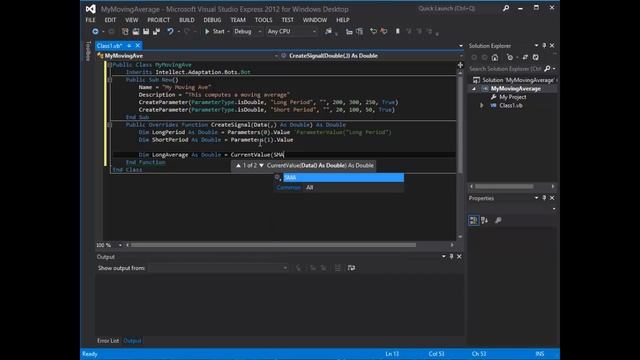Select the My Project tree item
Image resolution: width=640 pixels, height=360 pixels.
click(x=512, y=97)
